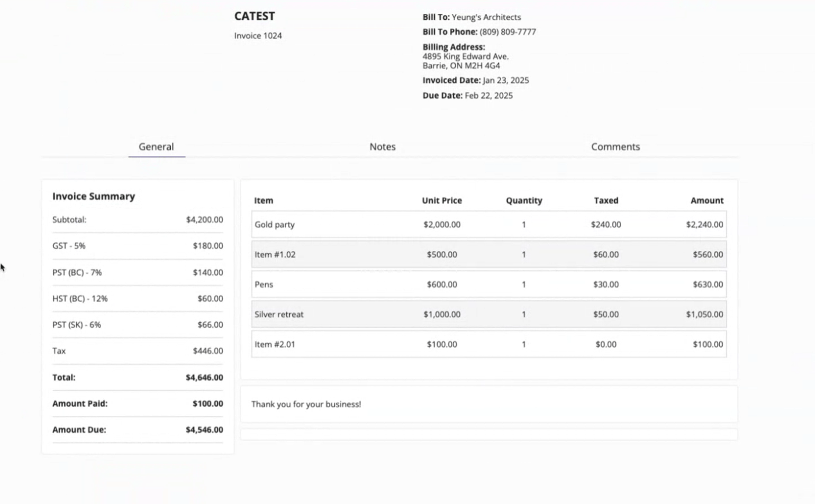Screen dimensions: 815x504
Task: Select the Invoice 1024 label
Action: [x=258, y=35]
